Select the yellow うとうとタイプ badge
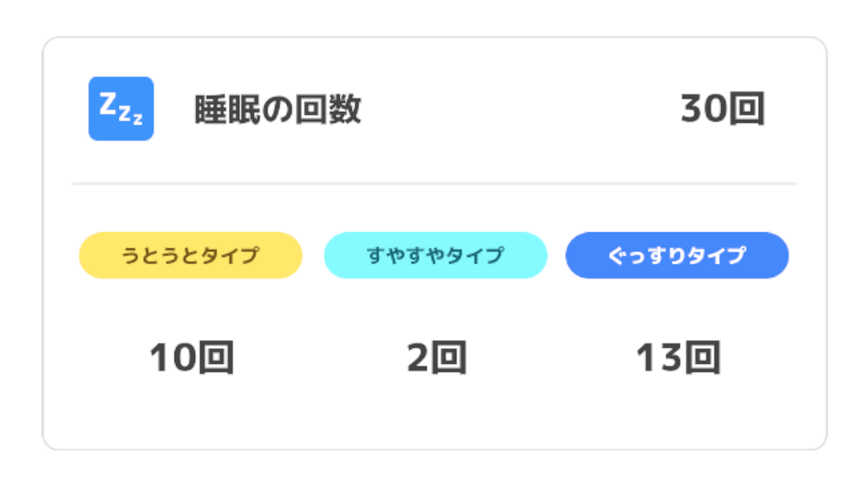Image resolution: width=868 pixels, height=478 pixels. click(x=190, y=255)
